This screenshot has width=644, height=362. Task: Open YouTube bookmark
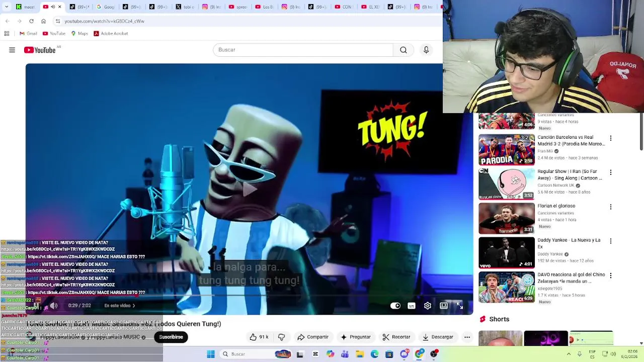pyautogui.click(x=54, y=33)
